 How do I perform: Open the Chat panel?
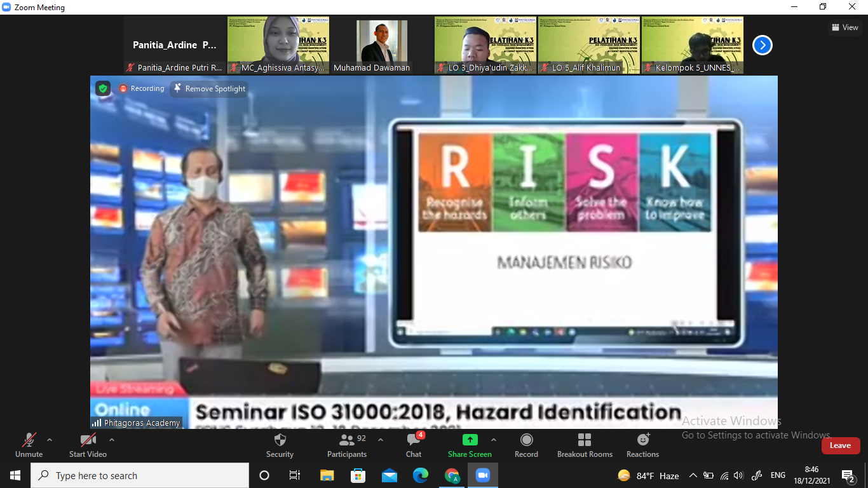(414, 445)
